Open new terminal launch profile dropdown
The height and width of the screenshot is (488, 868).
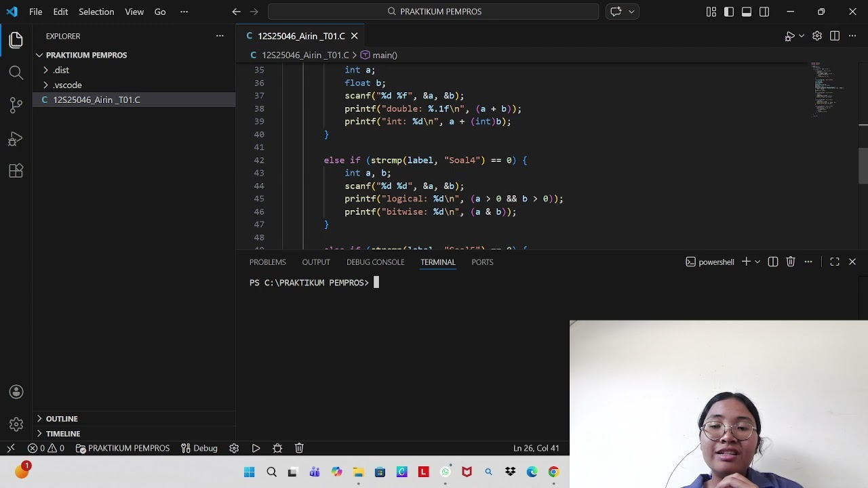(757, 262)
